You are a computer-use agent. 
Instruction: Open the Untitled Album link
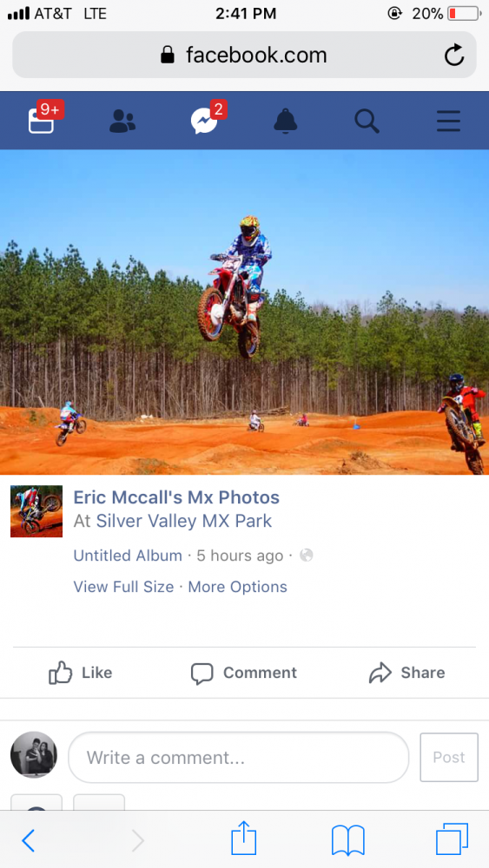pyautogui.click(x=128, y=556)
